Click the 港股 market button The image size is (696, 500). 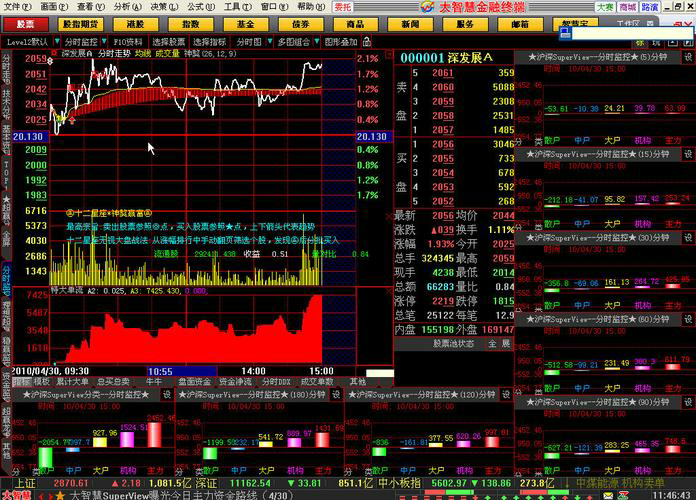pos(135,24)
